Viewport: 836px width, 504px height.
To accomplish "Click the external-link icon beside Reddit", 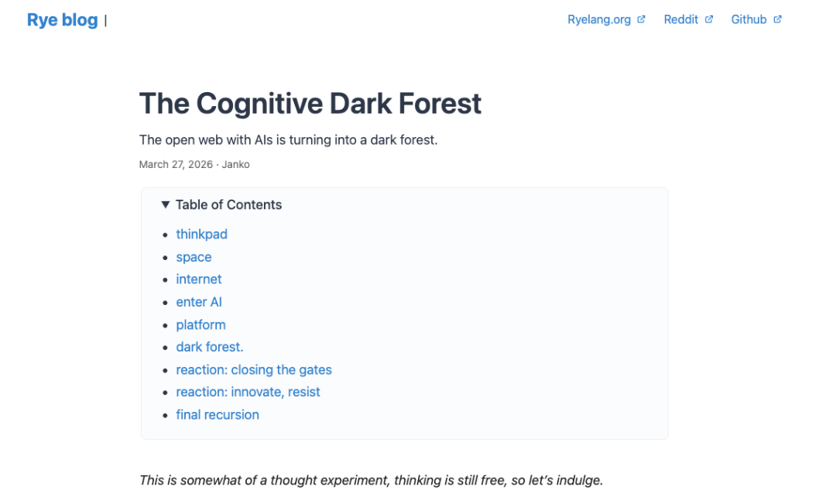I will point(708,19).
